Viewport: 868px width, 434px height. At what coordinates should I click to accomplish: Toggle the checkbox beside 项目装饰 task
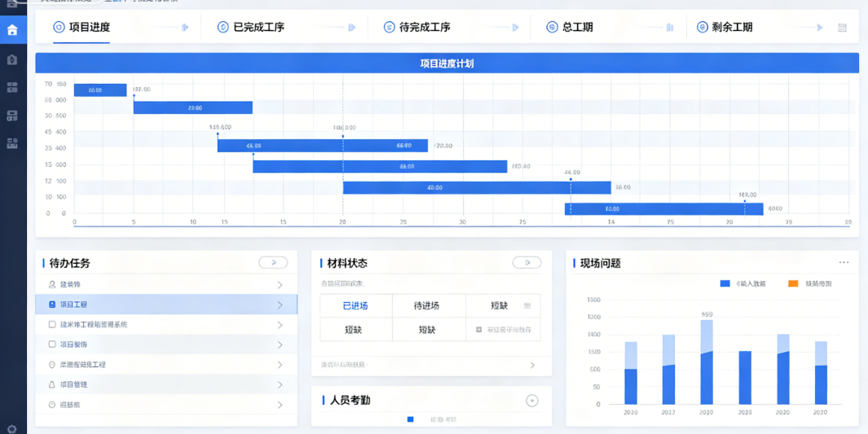pyautogui.click(x=52, y=344)
